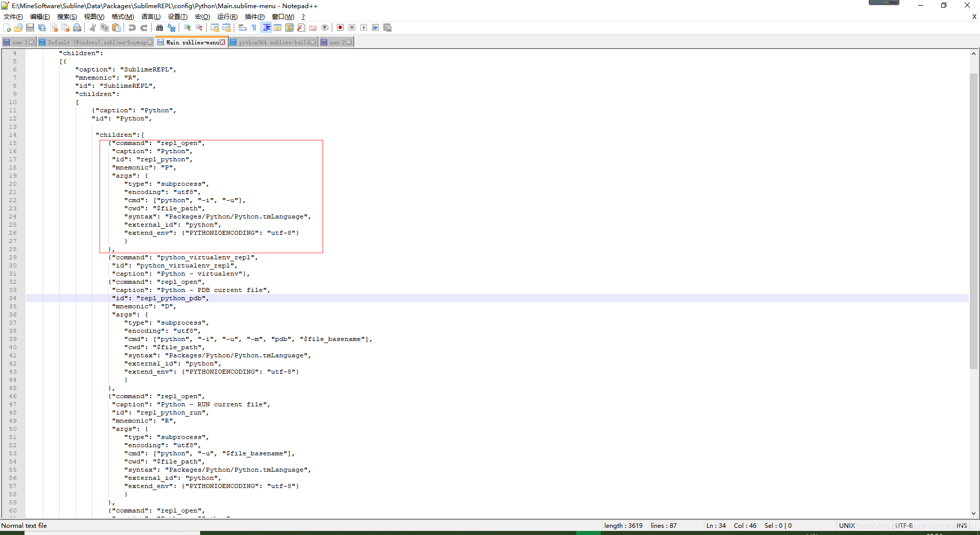The height and width of the screenshot is (535, 980).
Task: Toggle Folder as Workspace toolbar icon
Action: coord(313,28)
